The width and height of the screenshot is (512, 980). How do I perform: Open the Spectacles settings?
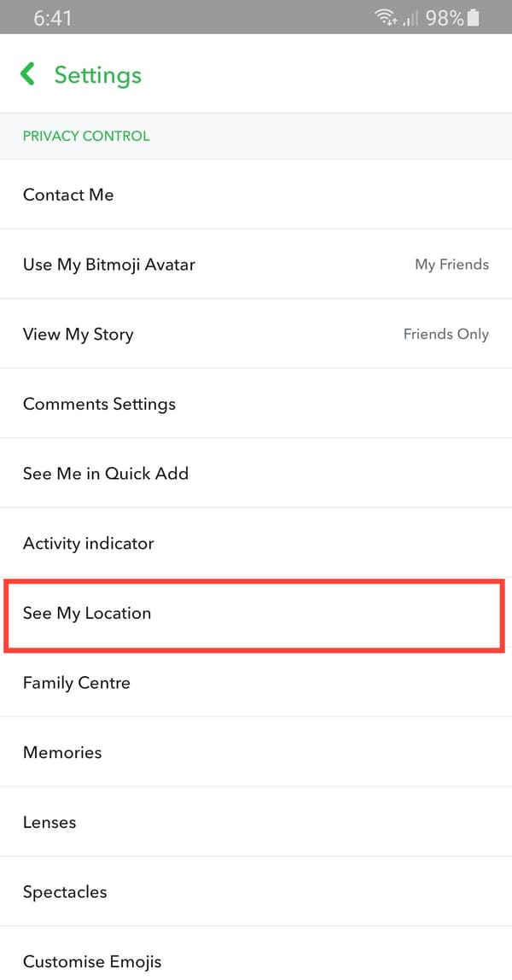(x=65, y=891)
